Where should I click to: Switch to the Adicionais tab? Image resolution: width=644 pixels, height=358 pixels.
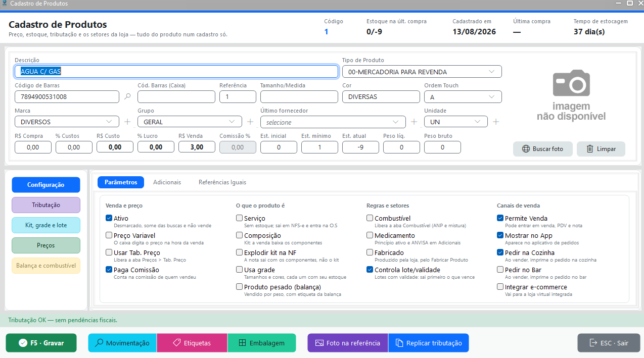[167, 182]
